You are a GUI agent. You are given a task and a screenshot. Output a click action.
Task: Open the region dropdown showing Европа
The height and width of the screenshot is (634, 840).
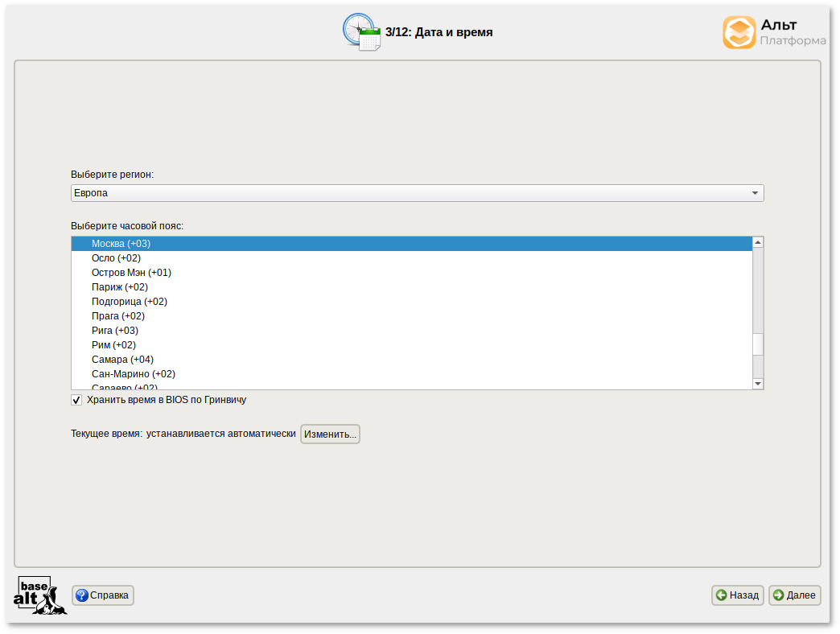point(417,193)
